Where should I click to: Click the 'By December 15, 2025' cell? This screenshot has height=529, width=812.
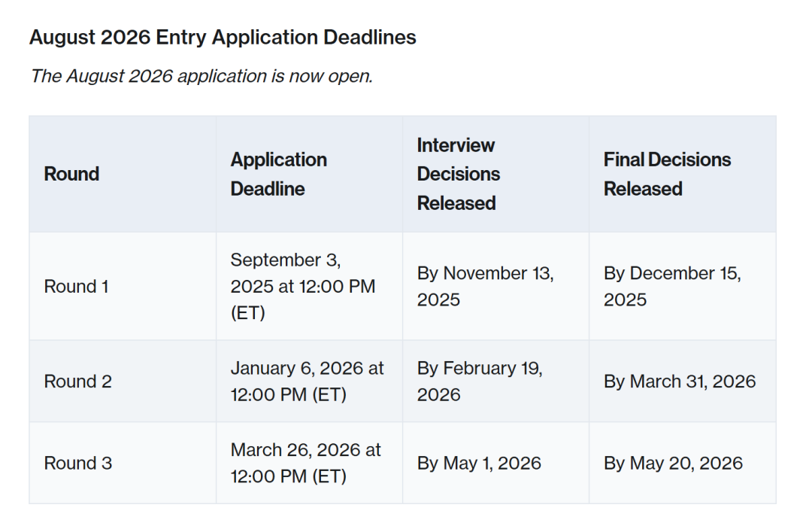coord(672,286)
